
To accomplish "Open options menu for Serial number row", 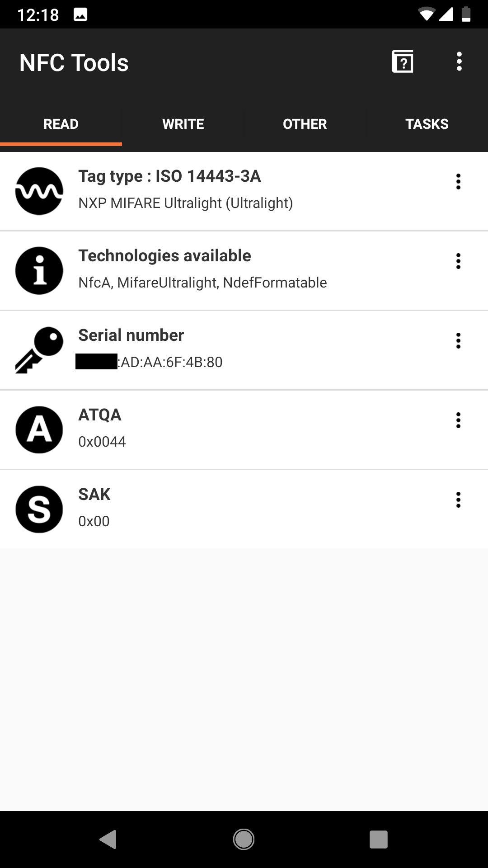I will pyautogui.click(x=458, y=341).
